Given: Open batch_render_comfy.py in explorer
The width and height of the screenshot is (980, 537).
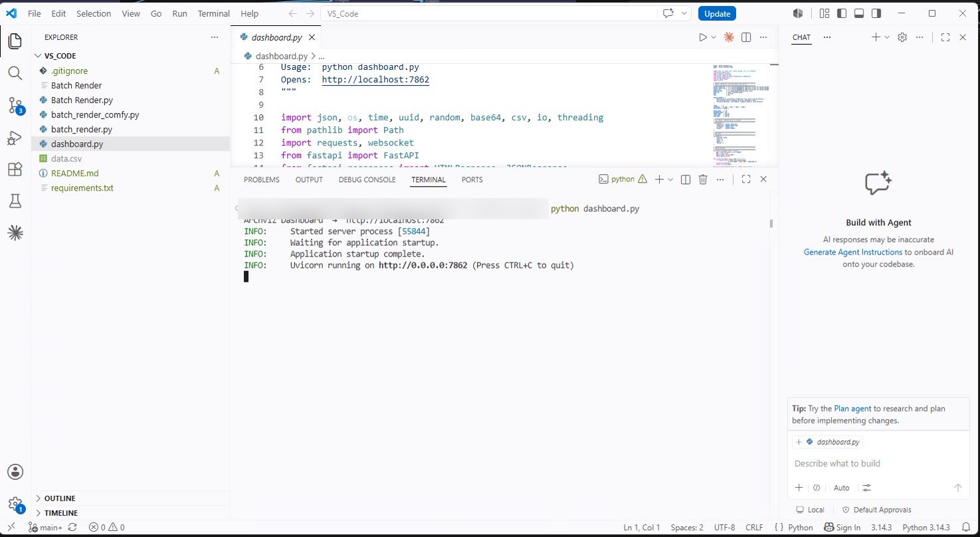Looking at the screenshot, I should pyautogui.click(x=95, y=114).
